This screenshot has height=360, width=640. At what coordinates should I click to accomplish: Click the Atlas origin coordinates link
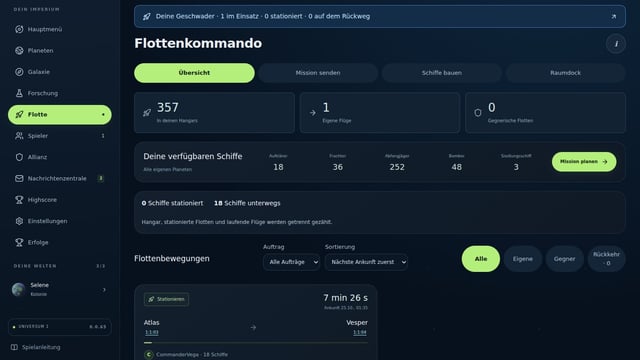pos(151,333)
